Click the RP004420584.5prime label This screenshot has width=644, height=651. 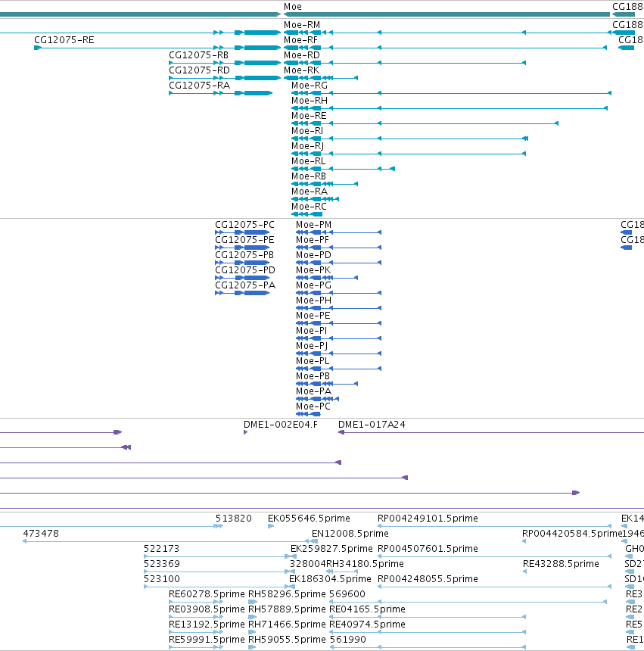[572, 534]
